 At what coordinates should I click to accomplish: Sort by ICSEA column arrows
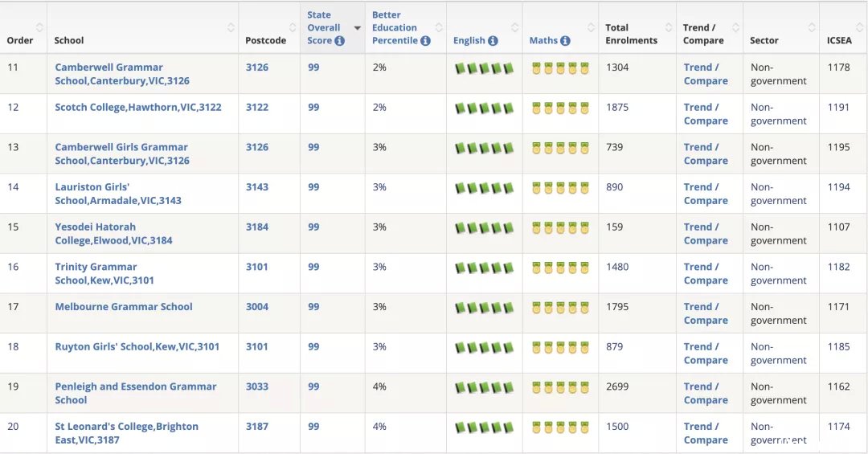pos(860,27)
